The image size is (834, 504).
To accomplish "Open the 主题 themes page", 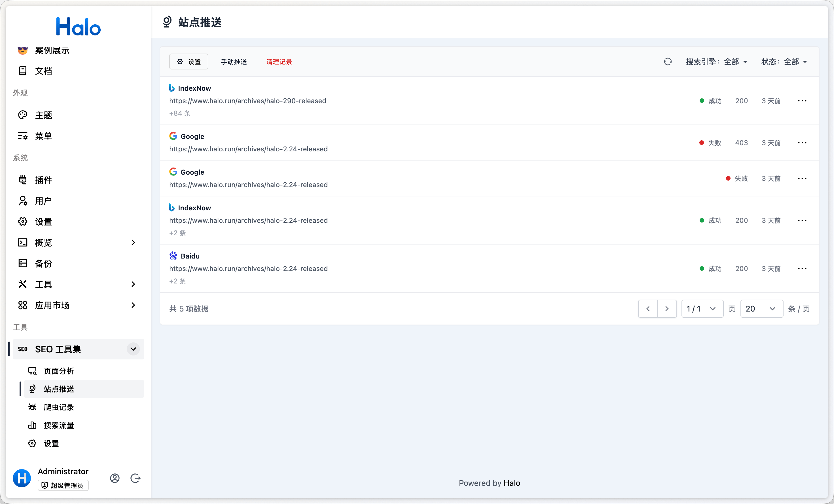I will coord(43,115).
